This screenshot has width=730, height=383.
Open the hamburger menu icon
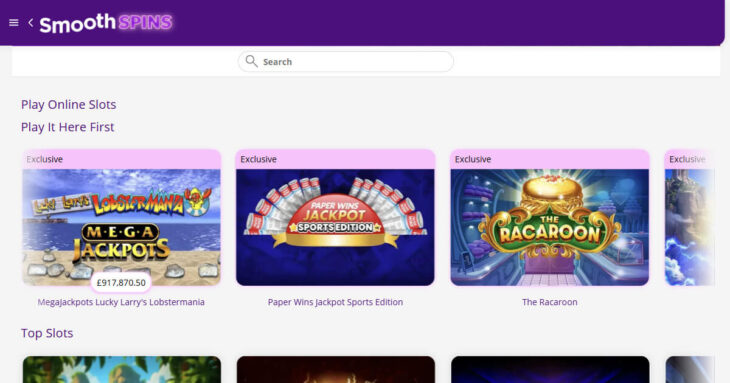point(14,22)
